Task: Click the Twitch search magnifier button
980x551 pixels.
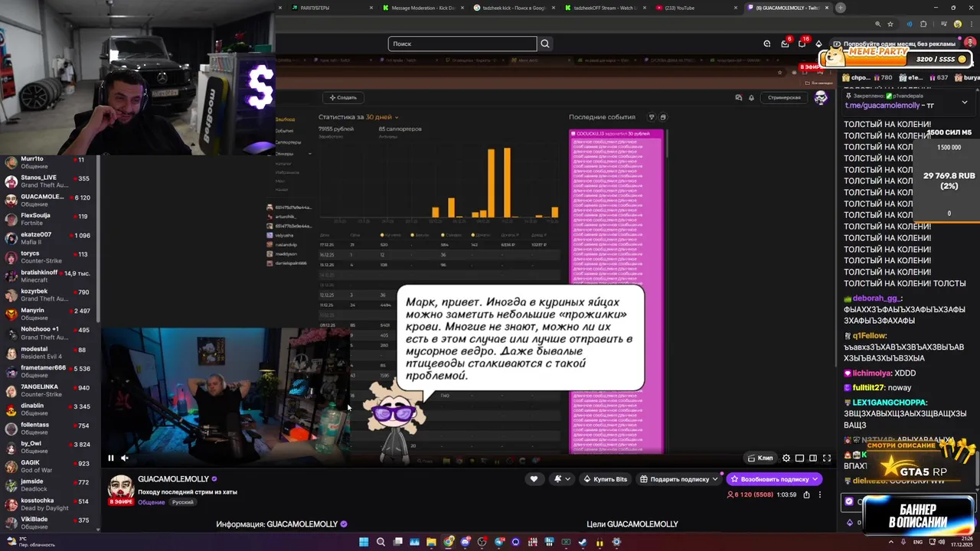Action: [x=545, y=44]
